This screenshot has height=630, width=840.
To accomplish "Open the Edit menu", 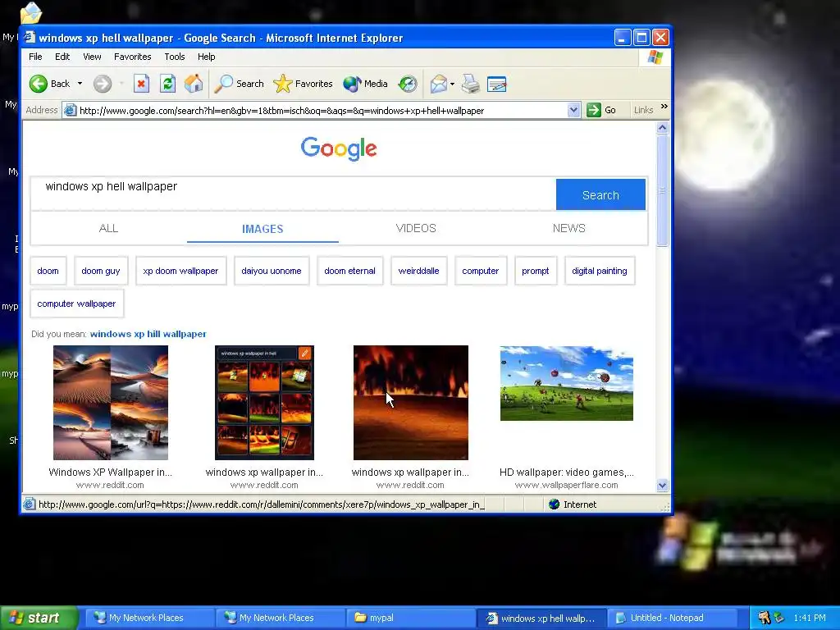I will [x=62, y=57].
